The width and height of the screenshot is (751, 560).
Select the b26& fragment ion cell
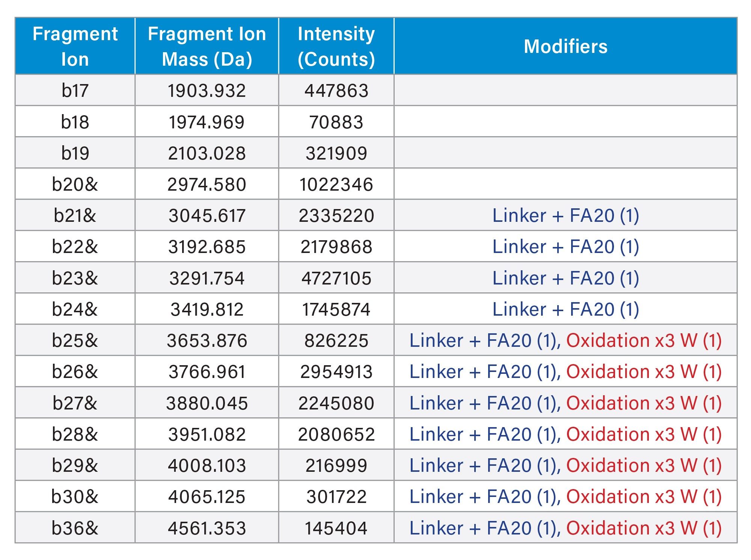tap(75, 372)
